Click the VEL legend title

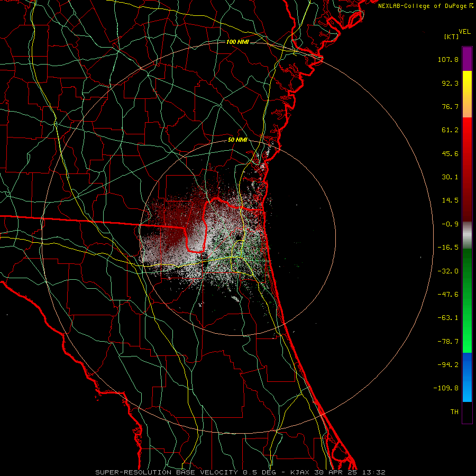[x=465, y=32]
